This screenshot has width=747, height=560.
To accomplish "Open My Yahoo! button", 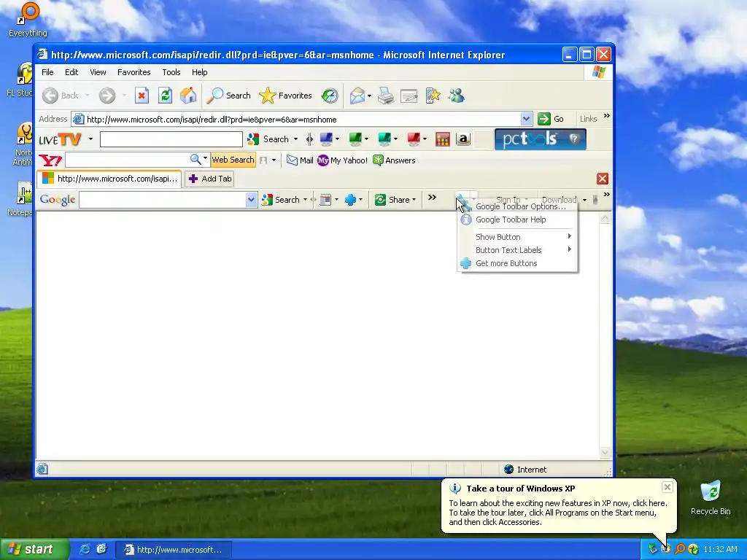I will tap(343, 160).
